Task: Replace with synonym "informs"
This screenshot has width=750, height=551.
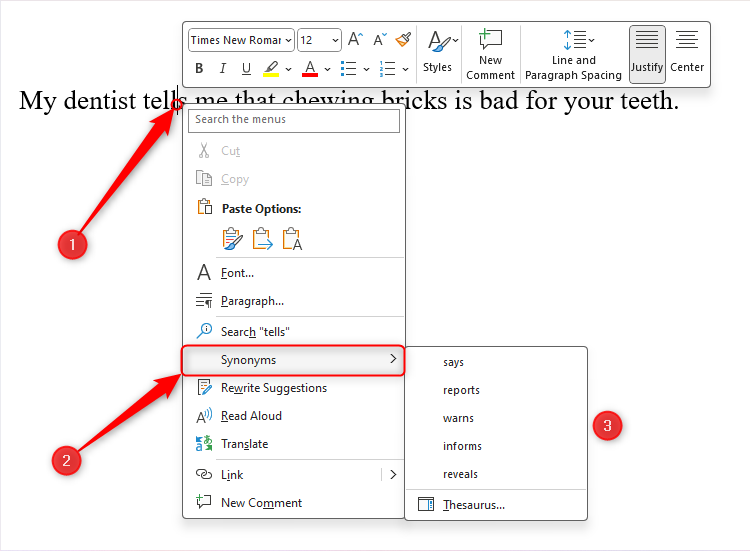Action: point(496,446)
